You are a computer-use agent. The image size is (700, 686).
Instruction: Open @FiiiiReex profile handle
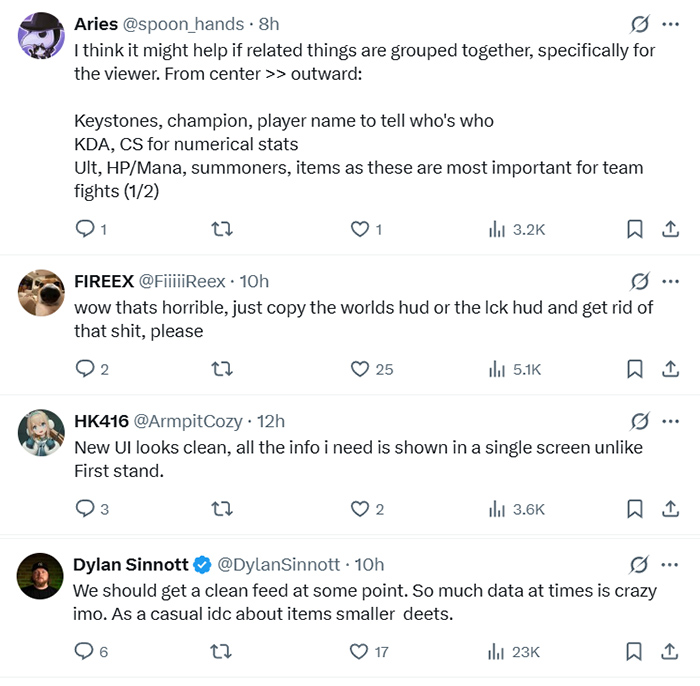pyautogui.click(x=182, y=281)
